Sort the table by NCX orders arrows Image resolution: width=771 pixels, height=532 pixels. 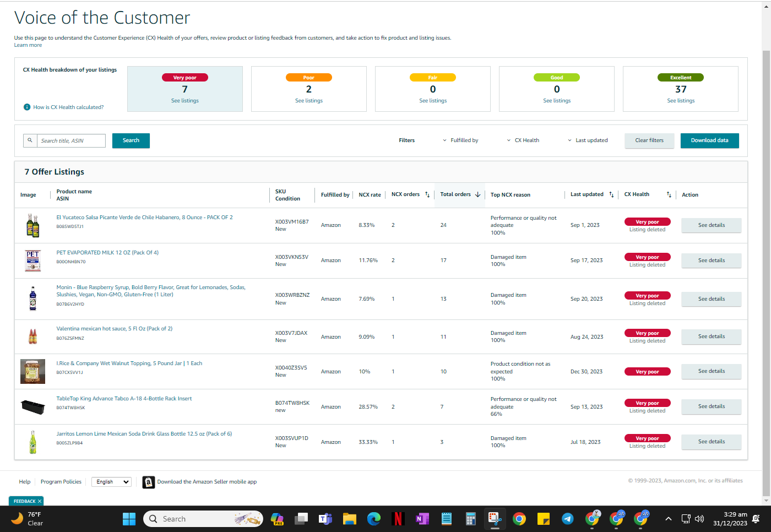click(x=427, y=194)
